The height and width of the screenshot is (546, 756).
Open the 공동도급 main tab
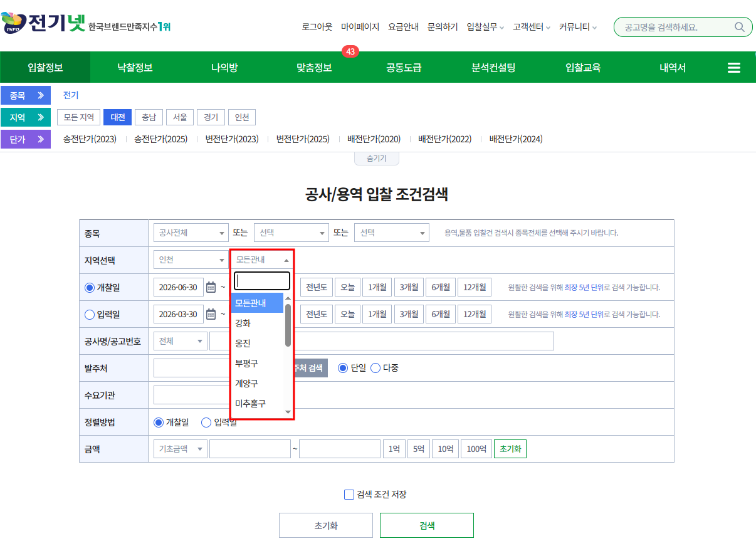(x=404, y=68)
